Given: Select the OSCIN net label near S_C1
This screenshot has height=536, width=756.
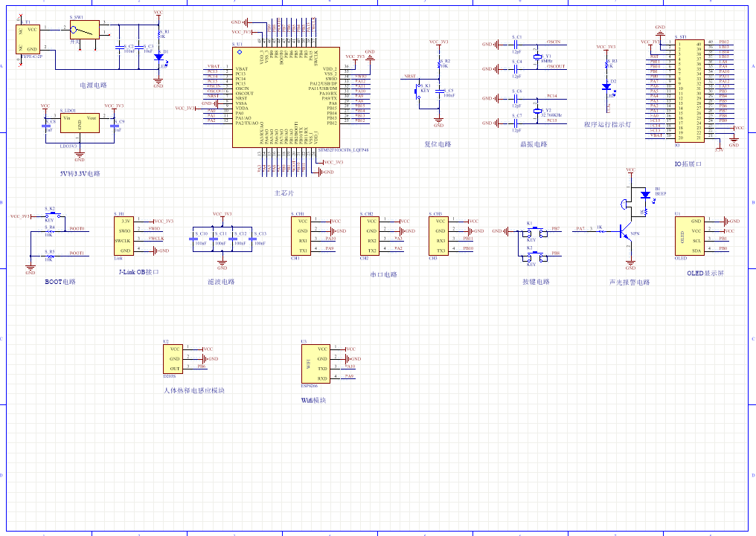Looking at the screenshot, I should point(554,42).
